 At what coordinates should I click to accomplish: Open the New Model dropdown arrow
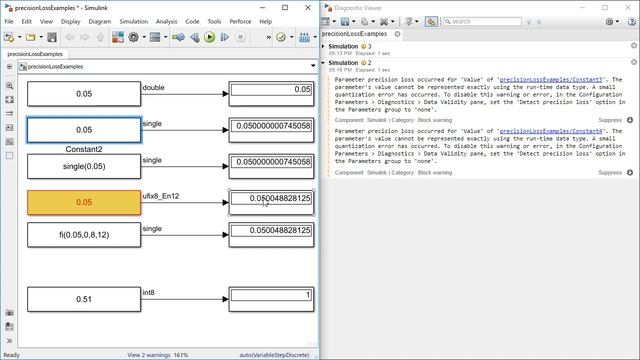click(x=19, y=37)
